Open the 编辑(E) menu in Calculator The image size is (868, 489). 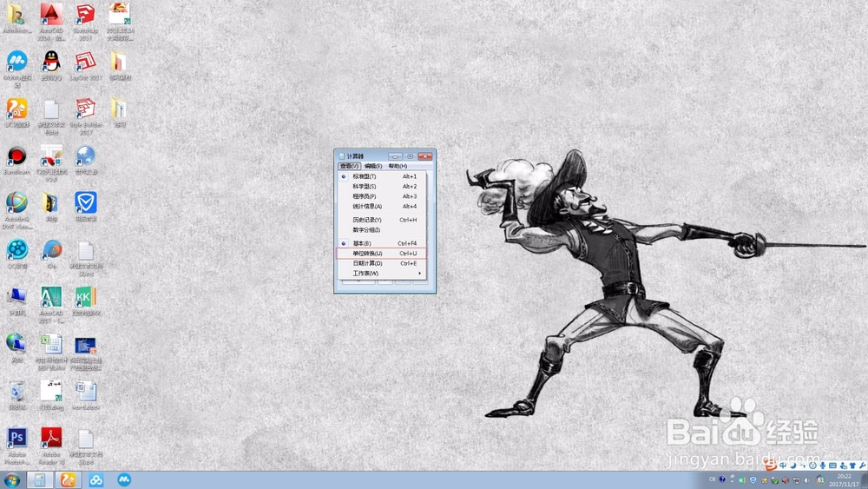[x=373, y=166]
